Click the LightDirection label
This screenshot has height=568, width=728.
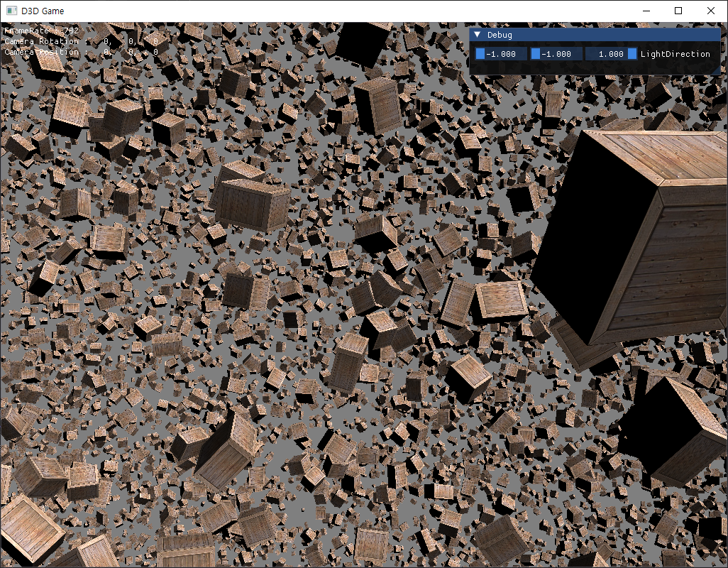coord(675,54)
